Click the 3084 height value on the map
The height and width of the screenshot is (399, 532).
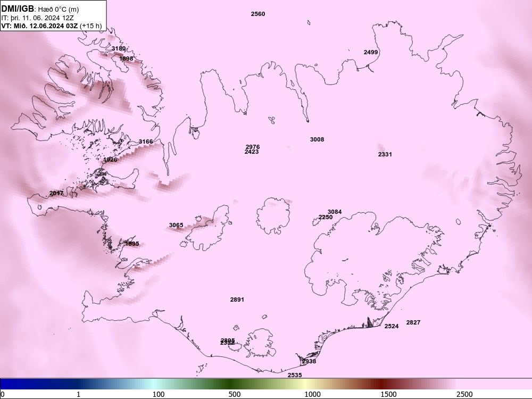(x=335, y=212)
